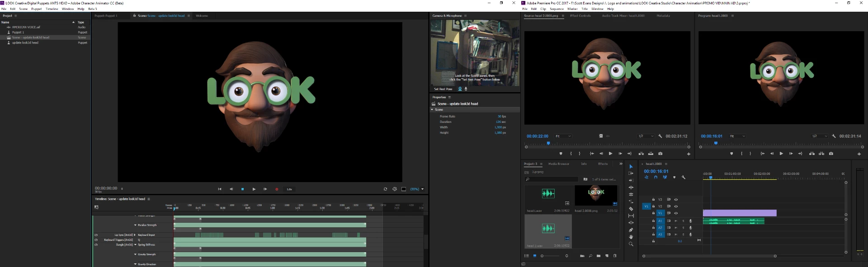868x267 pixels.
Task: Switch Premiere Project panel to List View
Action: tap(526, 256)
